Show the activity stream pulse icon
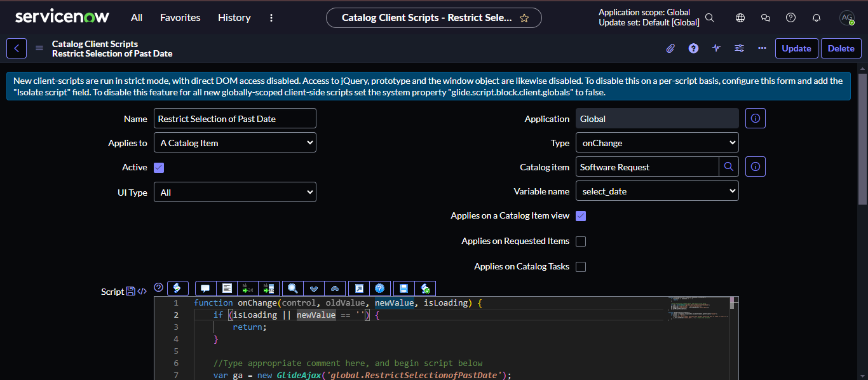The image size is (868, 380). point(717,48)
